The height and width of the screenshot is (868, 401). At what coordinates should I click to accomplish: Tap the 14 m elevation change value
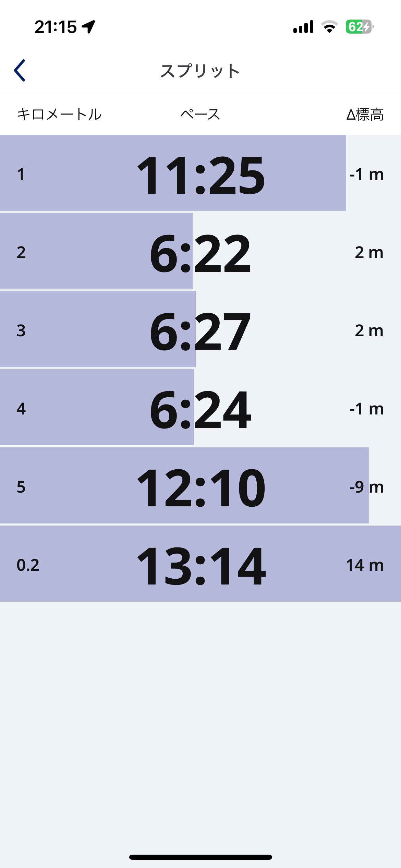[x=365, y=565]
